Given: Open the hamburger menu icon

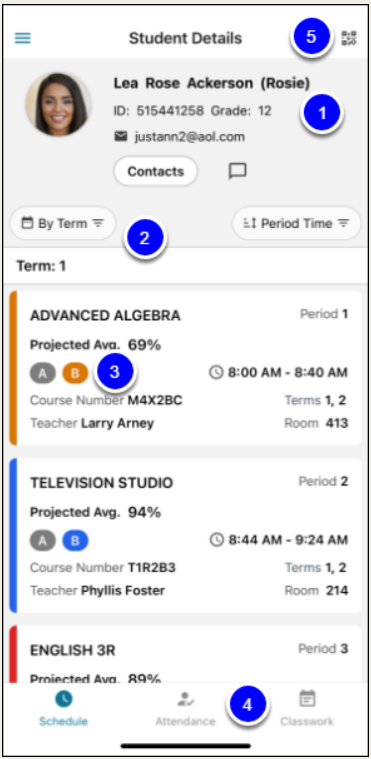Looking at the screenshot, I should [23, 38].
